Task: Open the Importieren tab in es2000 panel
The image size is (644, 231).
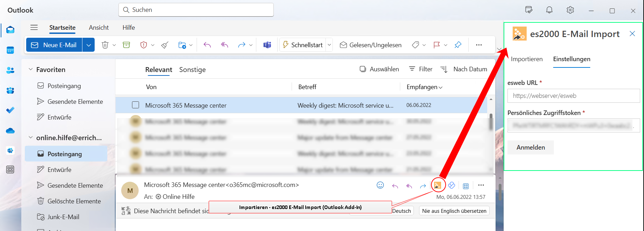Action: click(x=527, y=59)
